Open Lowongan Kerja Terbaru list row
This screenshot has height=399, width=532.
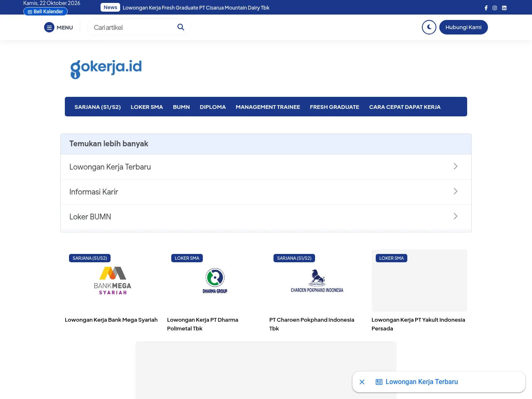coord(266,167)
